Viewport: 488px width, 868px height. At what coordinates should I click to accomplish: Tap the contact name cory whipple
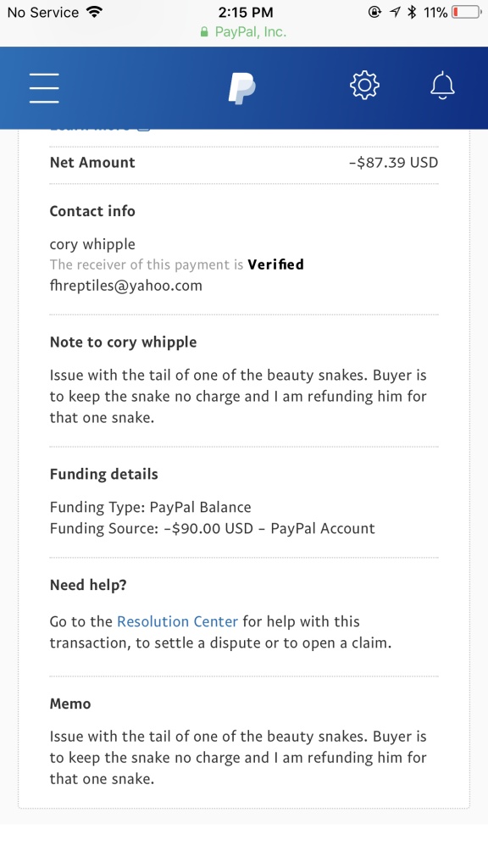click(92, 244)
